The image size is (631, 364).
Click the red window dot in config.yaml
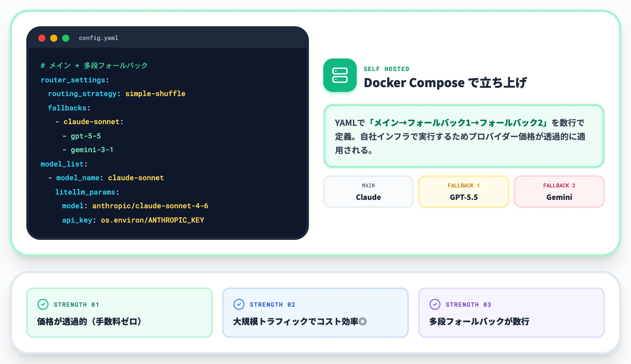42,38
